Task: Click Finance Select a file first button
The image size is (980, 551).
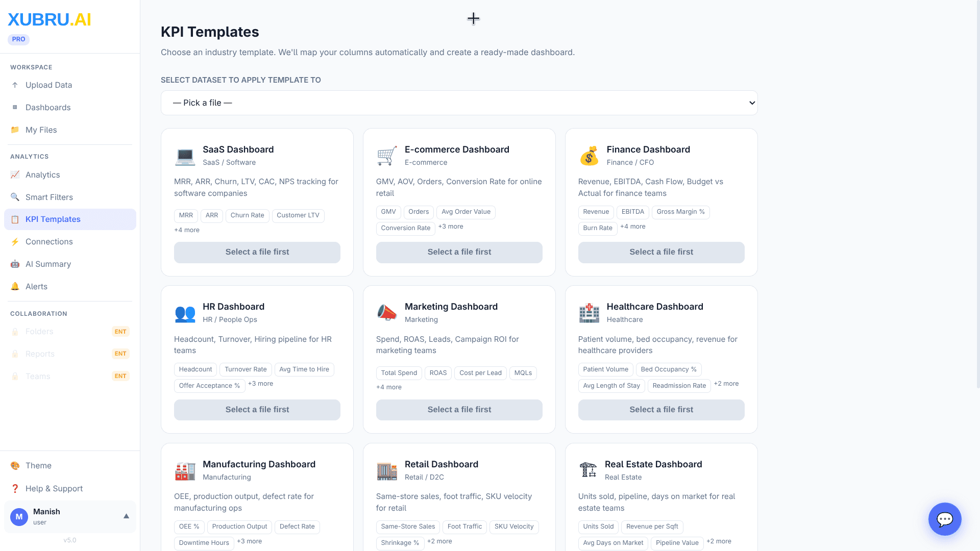Action: 661,253
